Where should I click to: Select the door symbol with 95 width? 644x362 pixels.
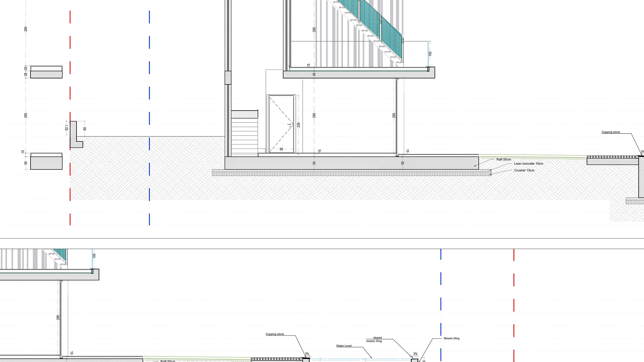281,124
